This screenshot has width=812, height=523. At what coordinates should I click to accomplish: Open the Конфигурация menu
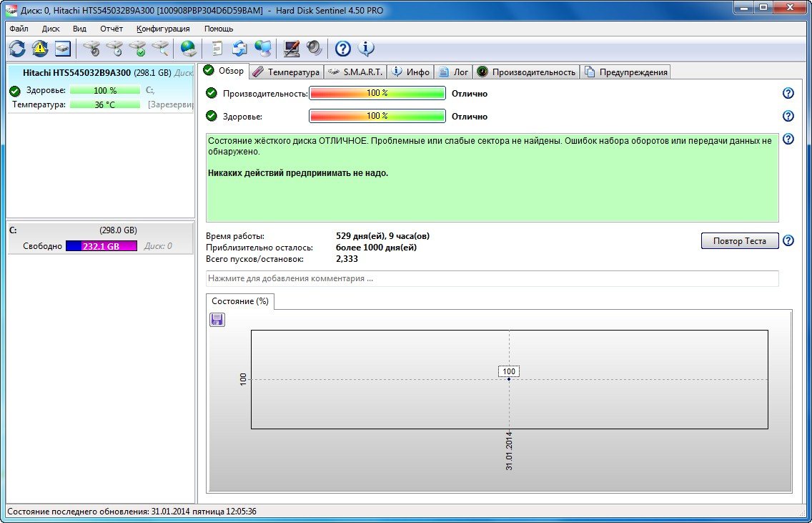[x=163, y=29]
